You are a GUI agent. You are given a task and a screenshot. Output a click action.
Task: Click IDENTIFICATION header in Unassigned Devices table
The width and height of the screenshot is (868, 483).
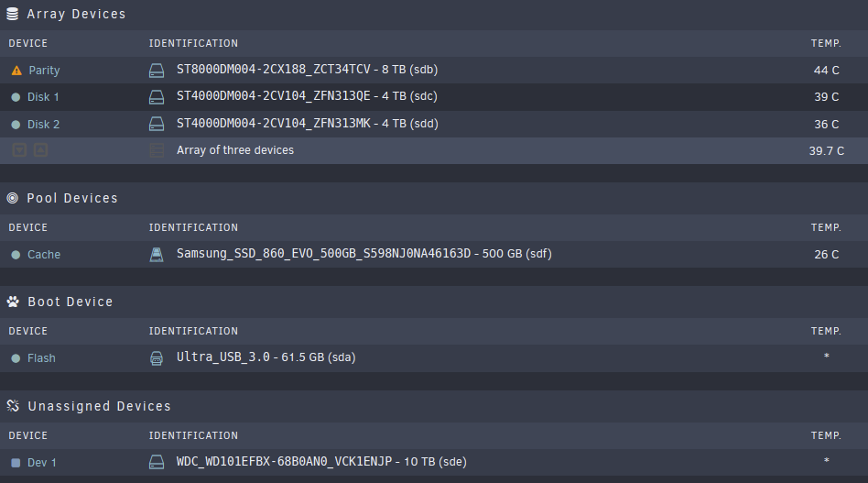click(x=193, y=435)
